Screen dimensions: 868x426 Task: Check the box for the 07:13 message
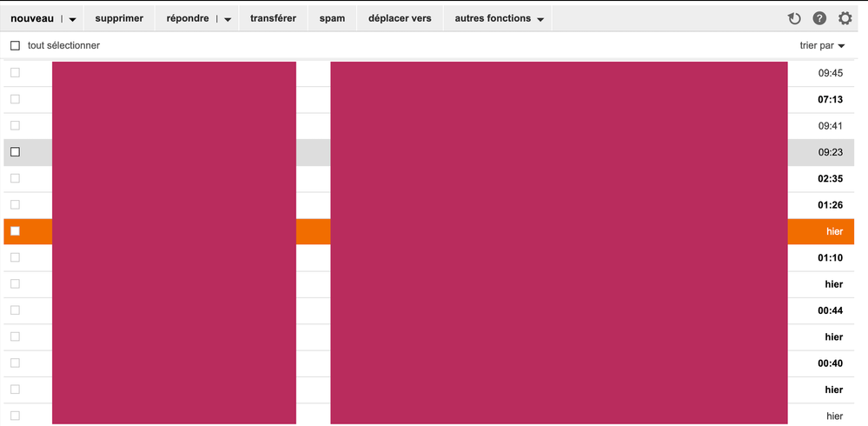pos(15,99)
